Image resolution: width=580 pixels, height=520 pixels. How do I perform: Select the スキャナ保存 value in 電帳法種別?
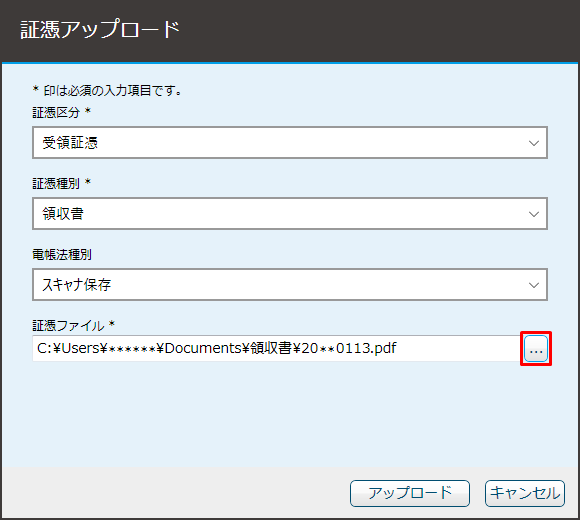pyautogui.click(x=77, y=285)
